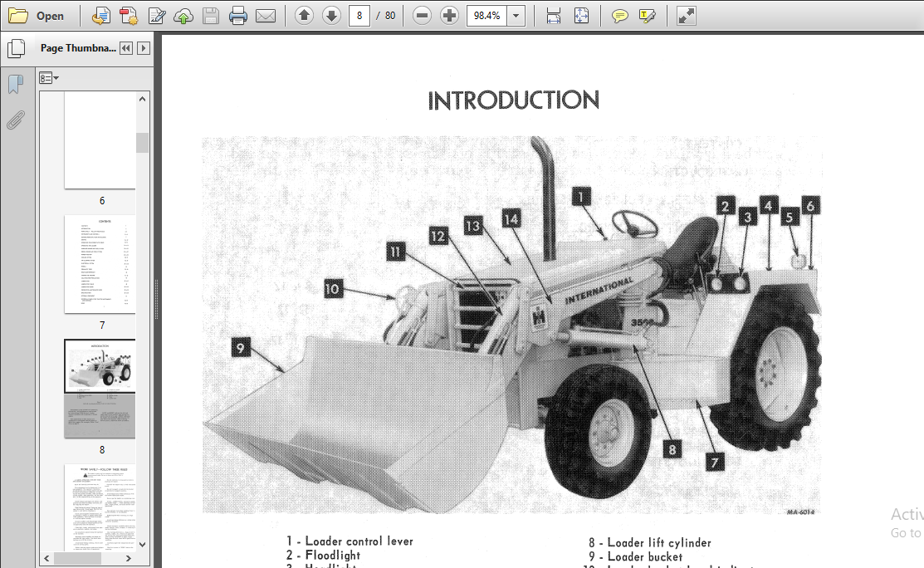Select the page 7 contents thumbnail

[x=100, y=264]
